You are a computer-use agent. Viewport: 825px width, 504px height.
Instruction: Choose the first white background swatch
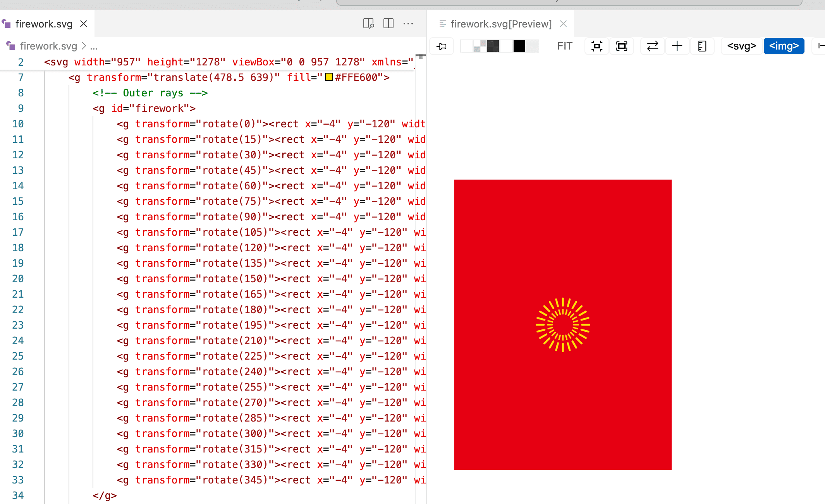point(467,46)
